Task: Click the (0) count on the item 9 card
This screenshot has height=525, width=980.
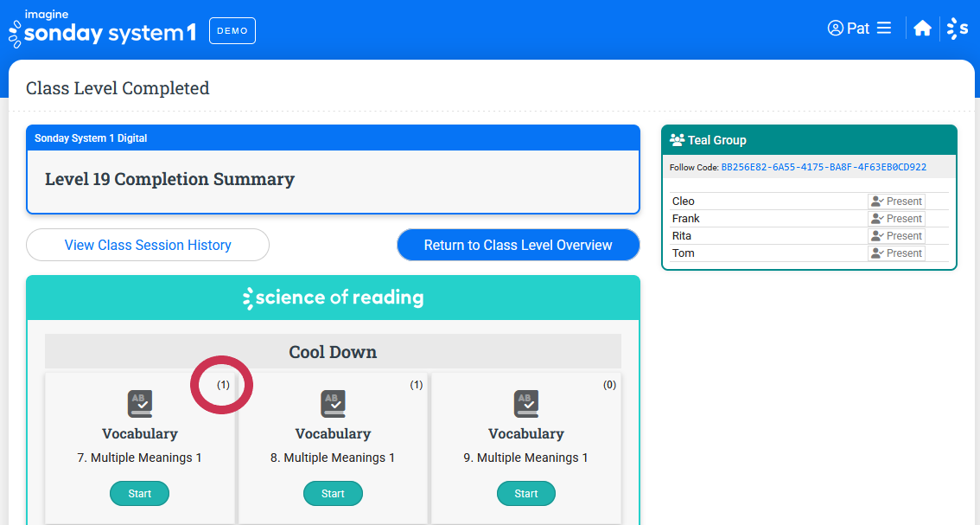Action: tap(609, 385)
